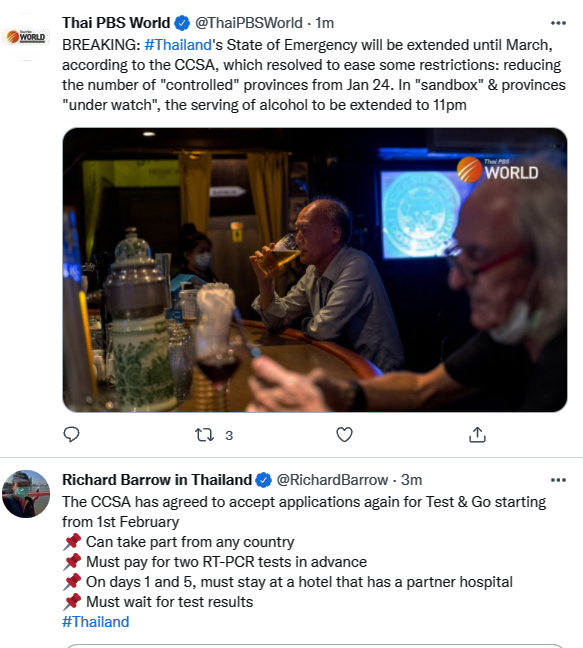The height and width of the screenshot is (648, 583).
Task: Open the 3m tweet timestamp
Action: (x=412, y=480)
